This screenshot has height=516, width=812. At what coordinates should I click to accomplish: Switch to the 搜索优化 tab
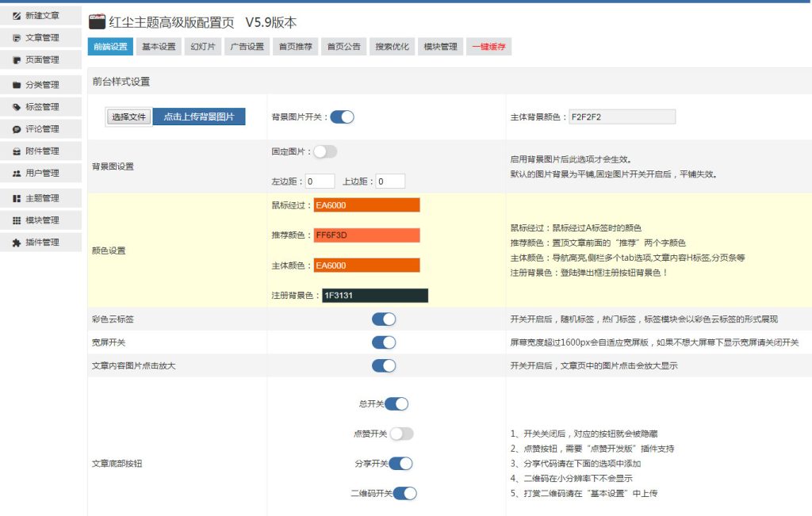(393, 47)
